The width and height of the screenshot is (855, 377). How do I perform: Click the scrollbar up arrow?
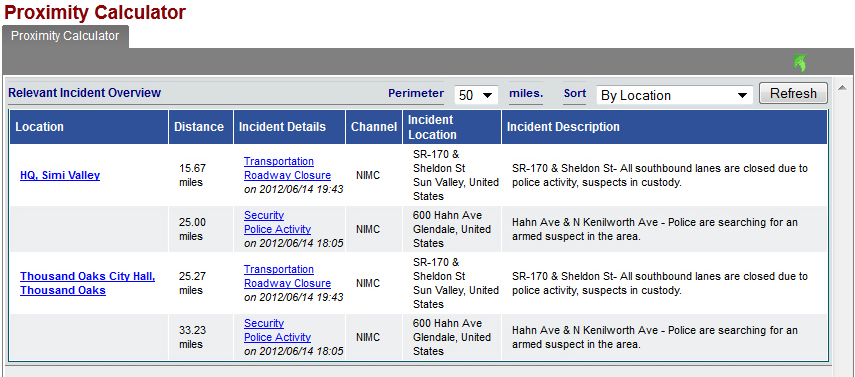pyautogui.click(x=841, y=88)
